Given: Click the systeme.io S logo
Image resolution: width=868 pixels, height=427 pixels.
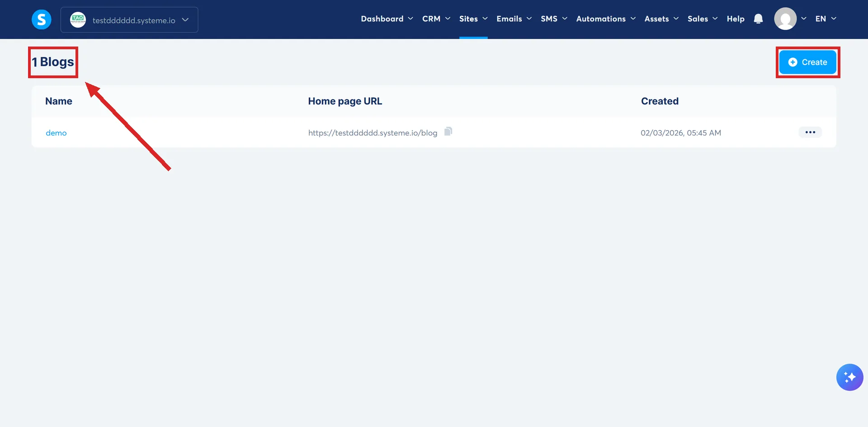Looking at the screenshot, I should [x=41, y=19].
